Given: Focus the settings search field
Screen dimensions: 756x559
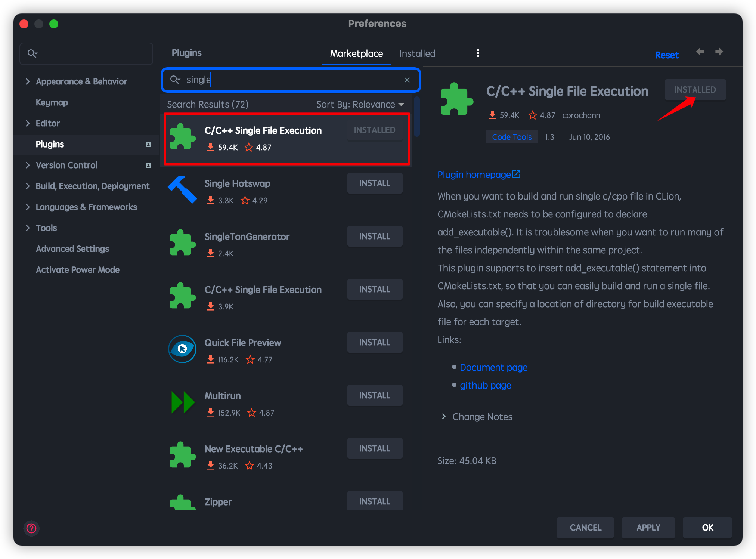Looking at the screenshot, I should click(86, 53).
